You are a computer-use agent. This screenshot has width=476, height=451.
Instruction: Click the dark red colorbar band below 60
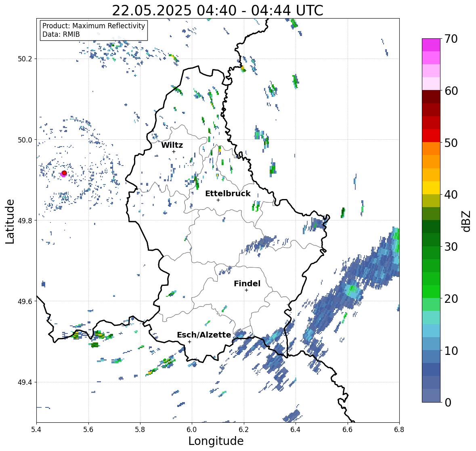coord(431,96)
